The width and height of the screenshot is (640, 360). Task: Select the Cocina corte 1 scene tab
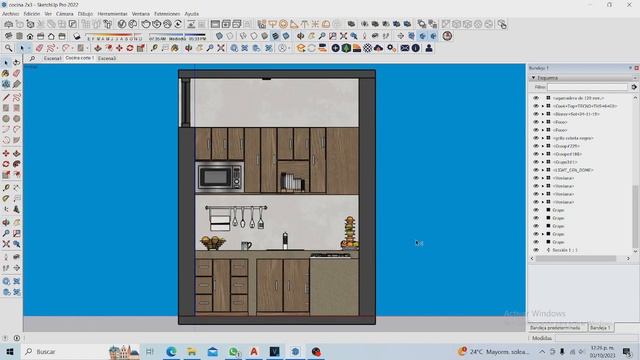(80, 58)
